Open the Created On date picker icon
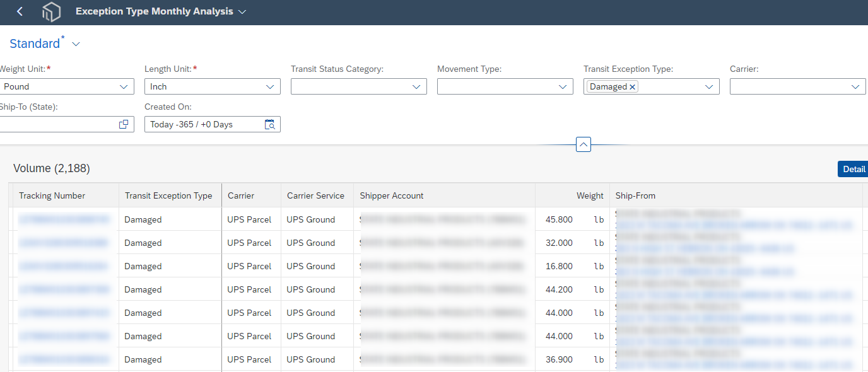868x372 pixels. (269, 124)
